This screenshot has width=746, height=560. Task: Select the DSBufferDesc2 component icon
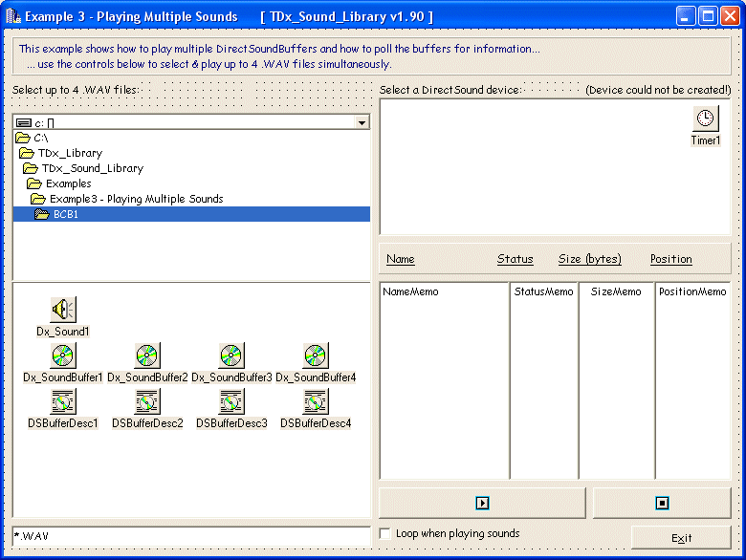[147, 401]
